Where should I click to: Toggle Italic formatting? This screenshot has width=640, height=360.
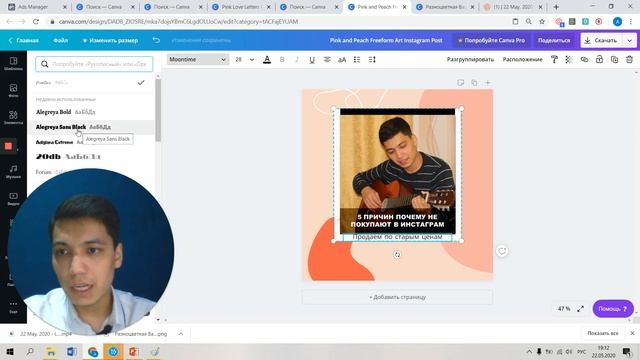[297, 60]
